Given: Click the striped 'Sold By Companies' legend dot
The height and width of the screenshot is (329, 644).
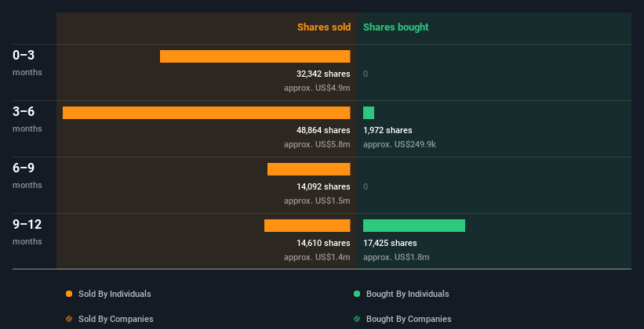Looking at the screenshot, I should coord(69,319).
